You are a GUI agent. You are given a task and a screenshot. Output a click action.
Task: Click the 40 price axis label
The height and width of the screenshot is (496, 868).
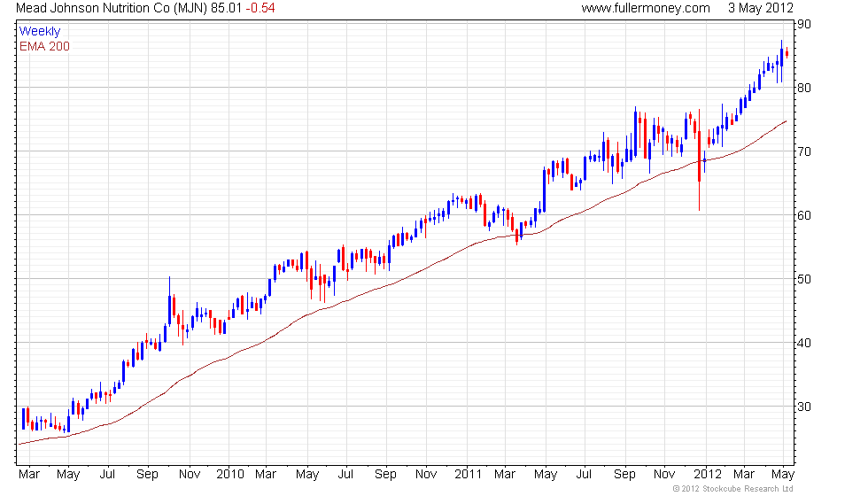[x=804, y=343]
